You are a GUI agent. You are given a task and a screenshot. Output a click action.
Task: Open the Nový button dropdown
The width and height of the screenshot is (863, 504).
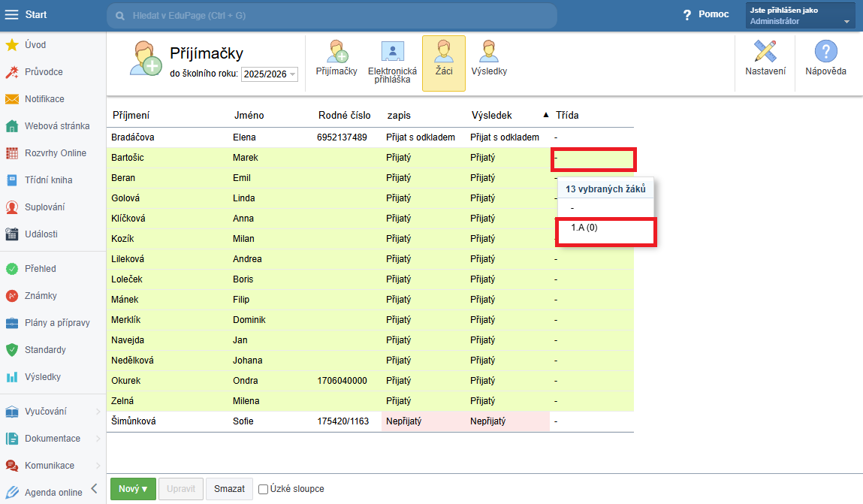coord(133,489)
